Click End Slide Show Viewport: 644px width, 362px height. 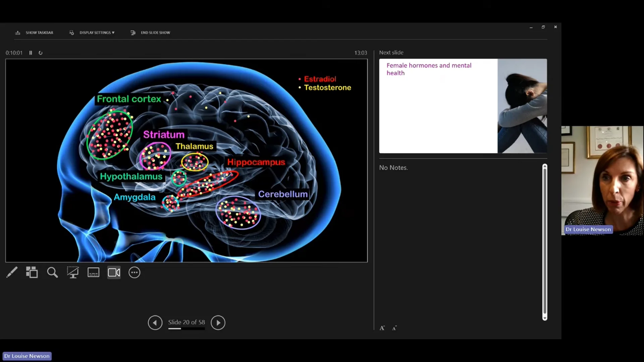150,33
